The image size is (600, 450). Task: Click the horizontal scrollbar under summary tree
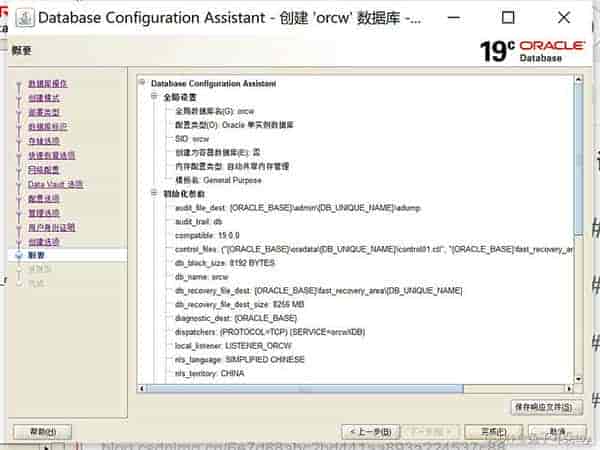click(350, 387)
